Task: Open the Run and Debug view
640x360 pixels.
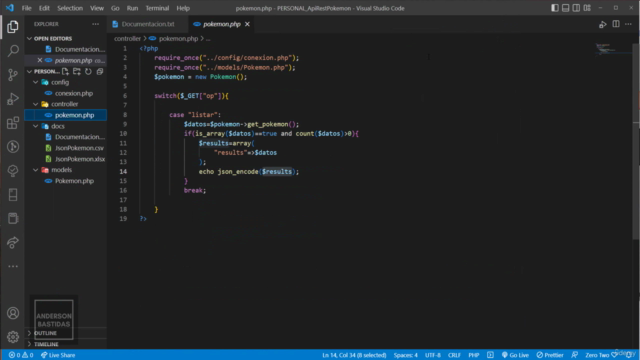Action: [13, 99]
